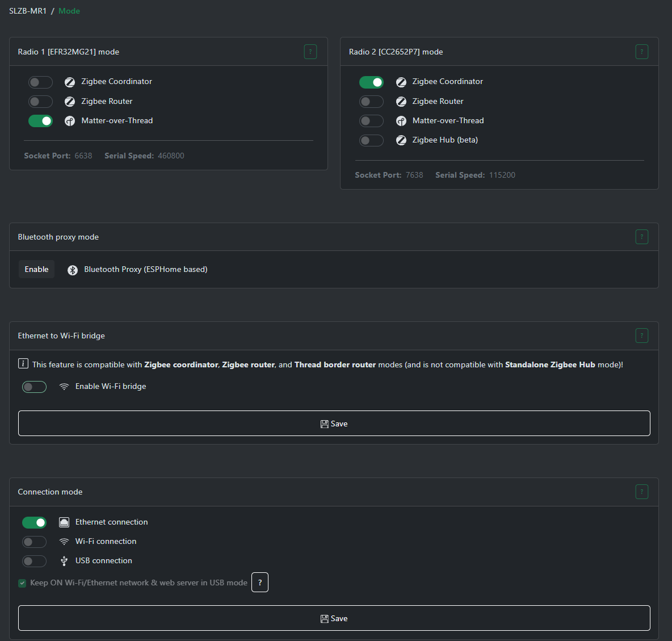
Task: Enable Radio 1 Zigbee Coordinator toggle
Action: tap(40, 82)
